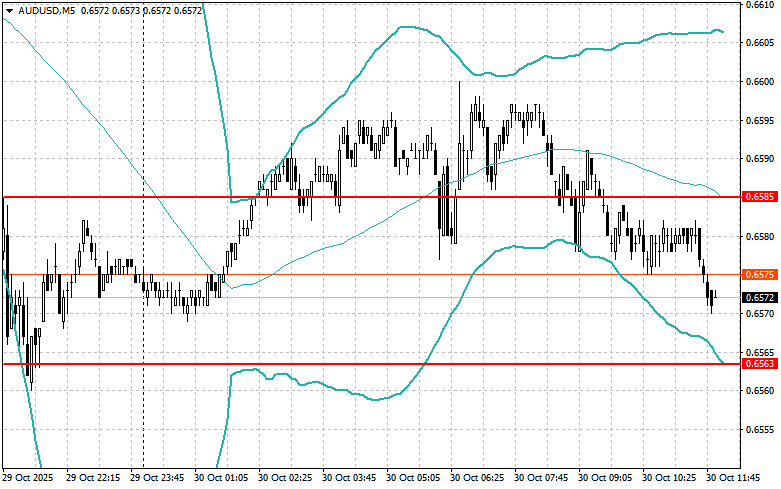
Task: Click the 30 Oct 09:05 time label
Action: 605,478
